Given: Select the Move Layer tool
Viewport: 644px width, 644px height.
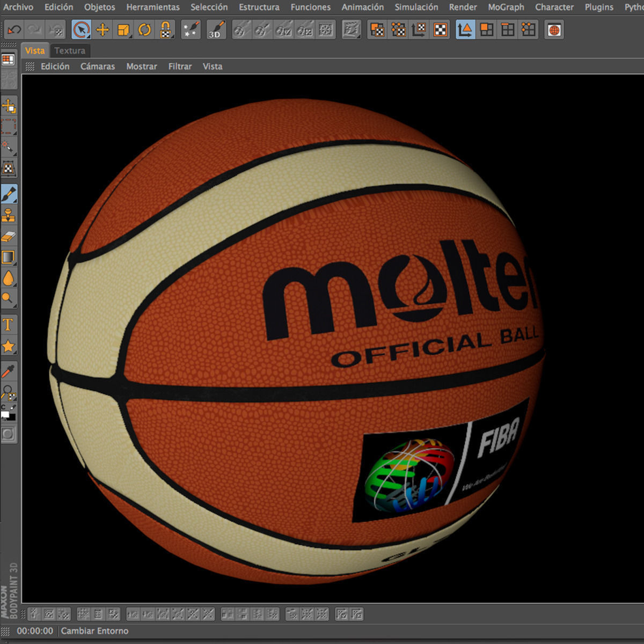Looking at the screenshot, I should pos(9,106).
